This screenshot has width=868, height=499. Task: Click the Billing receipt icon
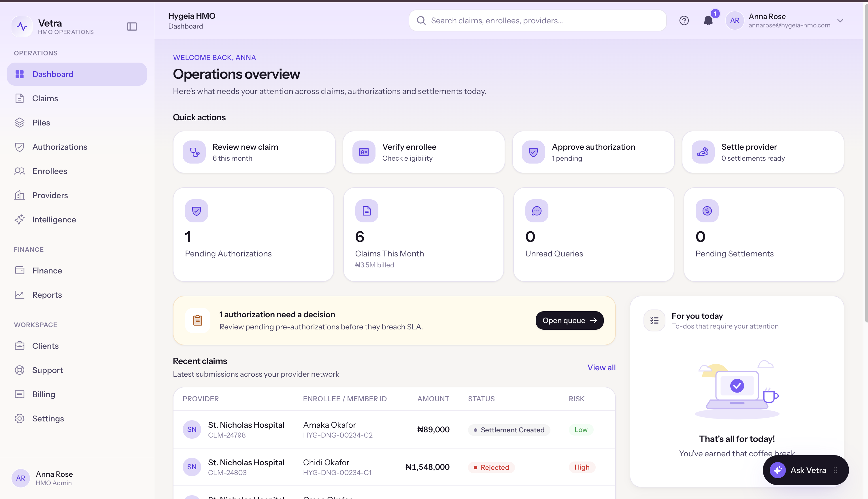pyautogui.click(x=20, y=394)
